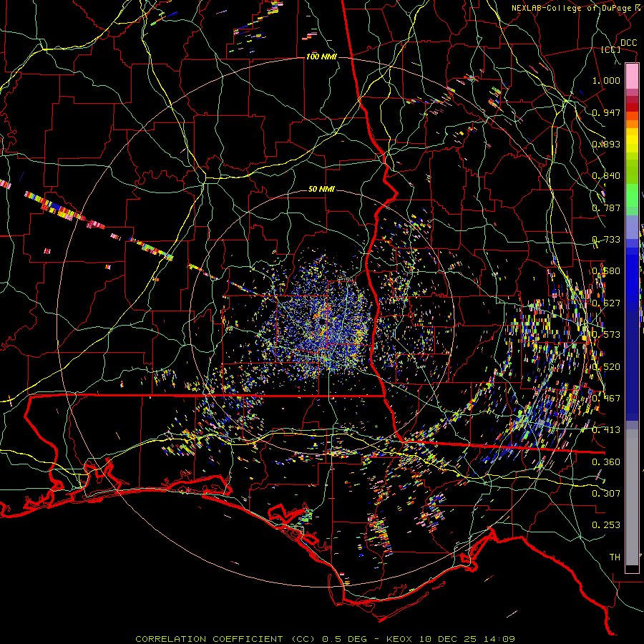The height and width of the screenshot is (644, 644).
Task: Click the 0.733 legend value
Action: click(x=606, y=240)
